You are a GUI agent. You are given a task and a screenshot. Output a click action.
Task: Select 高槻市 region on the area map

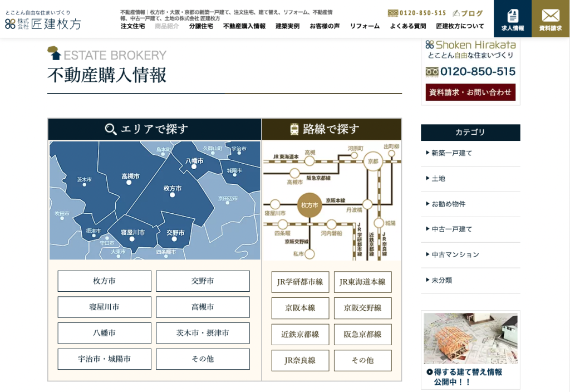[x=130, y=178]
